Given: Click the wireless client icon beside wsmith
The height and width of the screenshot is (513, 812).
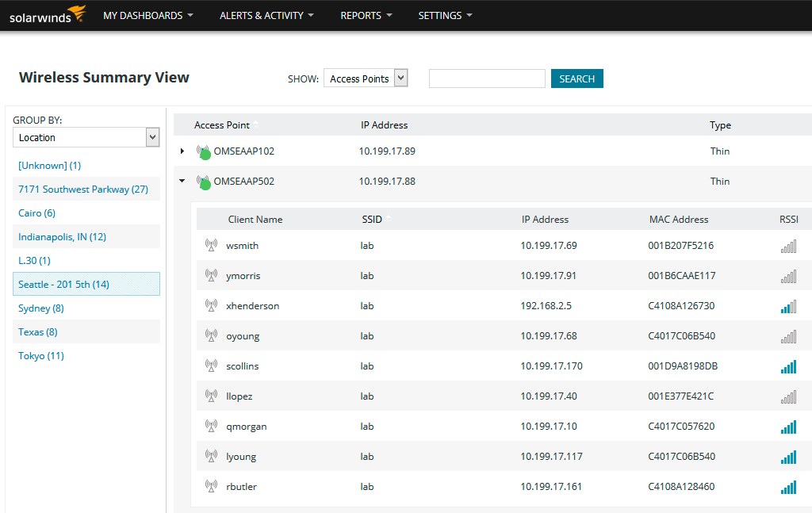Looking at the screenshot, I should [211, 245].
